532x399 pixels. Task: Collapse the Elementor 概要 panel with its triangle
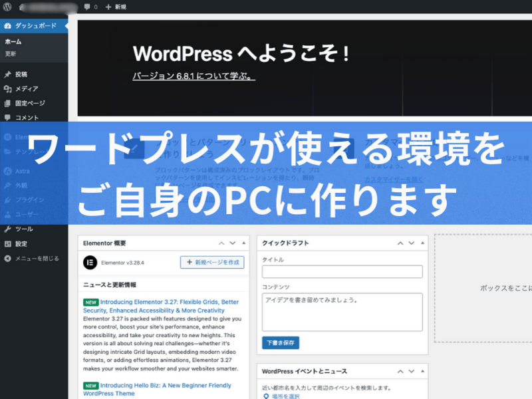pos(243,244)
